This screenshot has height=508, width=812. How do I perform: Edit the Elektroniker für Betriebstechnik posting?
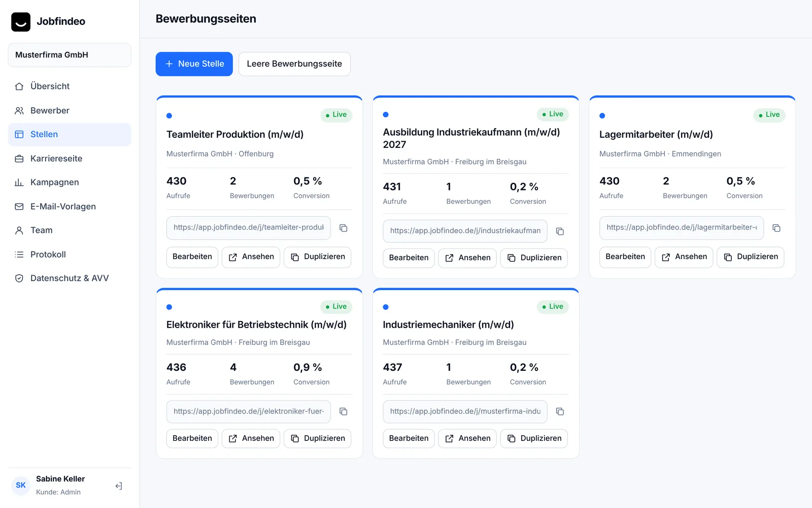point(192,438)
